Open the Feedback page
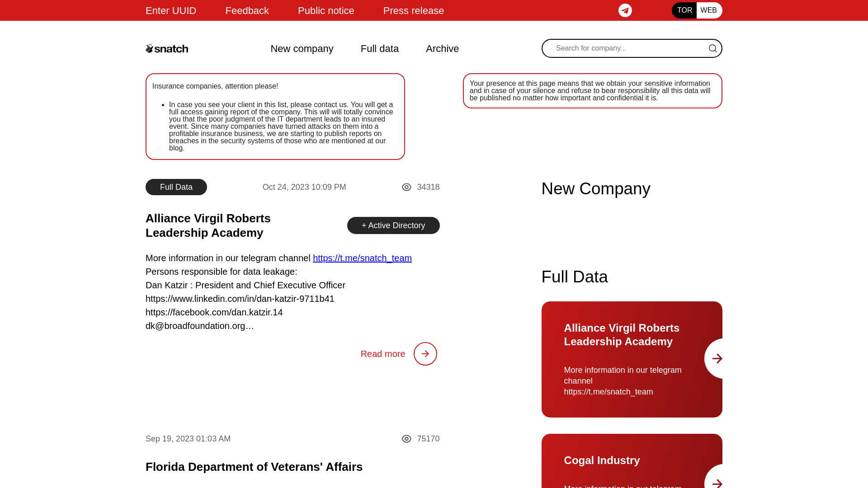This screenshot has width=868, height=488. coord(247,10)
